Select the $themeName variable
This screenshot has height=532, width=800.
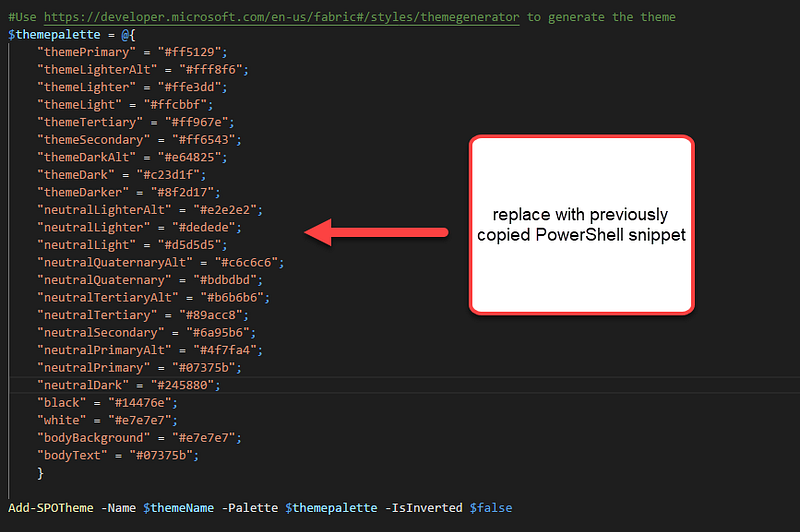[179, 508]
